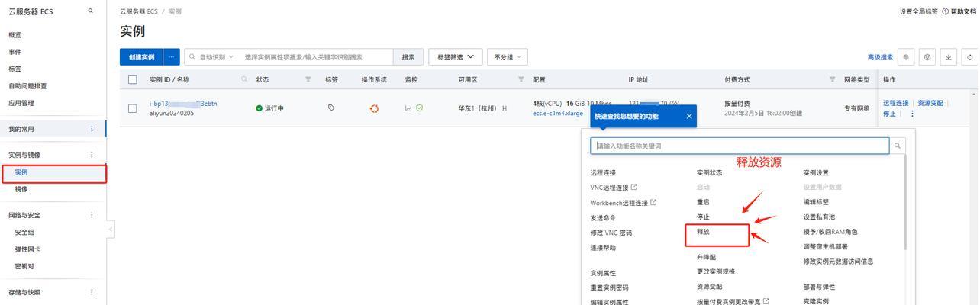The height and width of the screenshot is (305, 980).
Task: Open the 标签筛选 dropdown
Action: click(456, 57)
